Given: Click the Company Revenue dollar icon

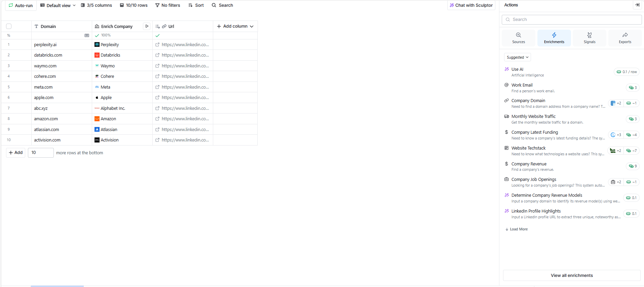Looking at the screenshot, I should click(507, 164).
